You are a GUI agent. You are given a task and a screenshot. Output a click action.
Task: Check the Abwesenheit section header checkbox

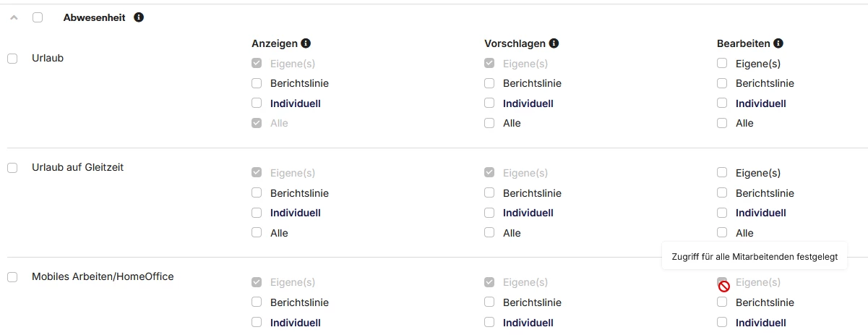point(38,17)
